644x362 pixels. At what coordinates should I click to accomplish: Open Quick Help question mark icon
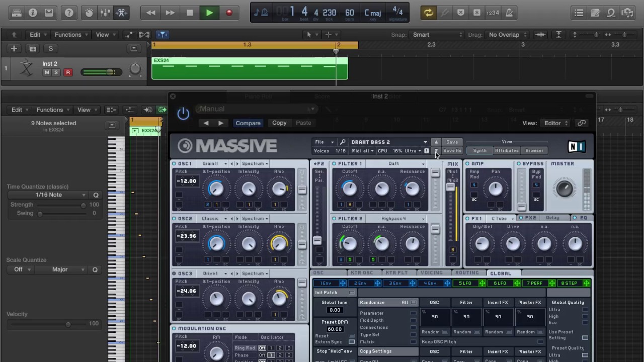click(x=69, y=13)
